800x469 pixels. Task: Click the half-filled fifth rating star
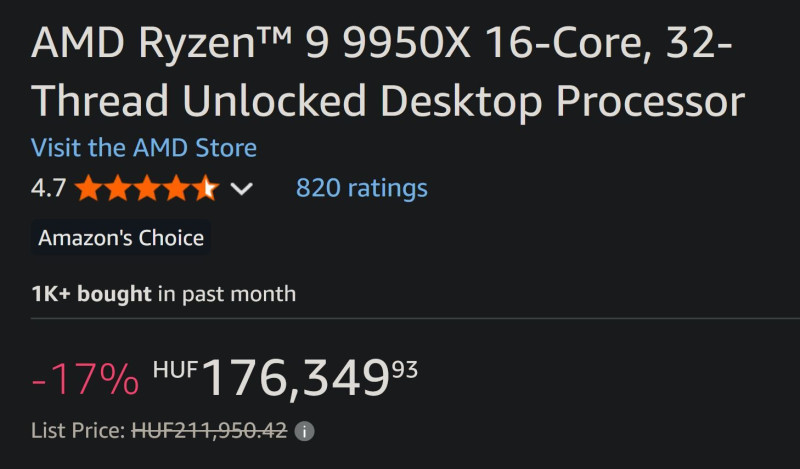(206, 188)
